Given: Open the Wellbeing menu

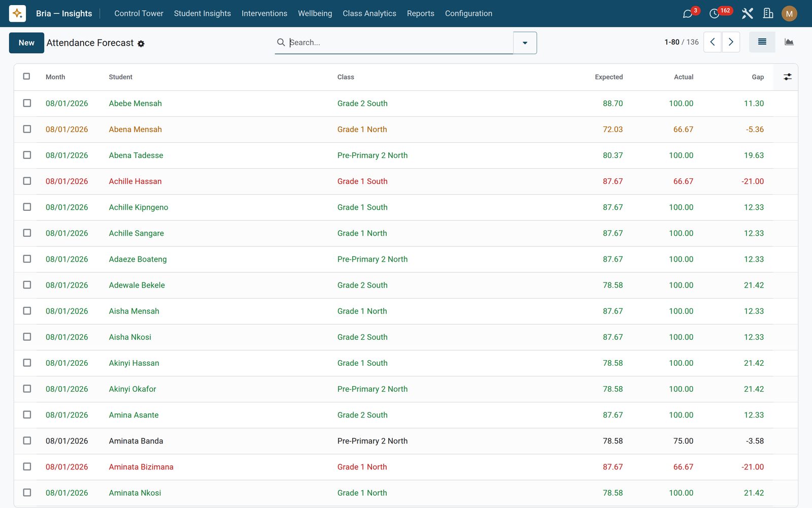Looking at the screenshot, I should 315,14.
